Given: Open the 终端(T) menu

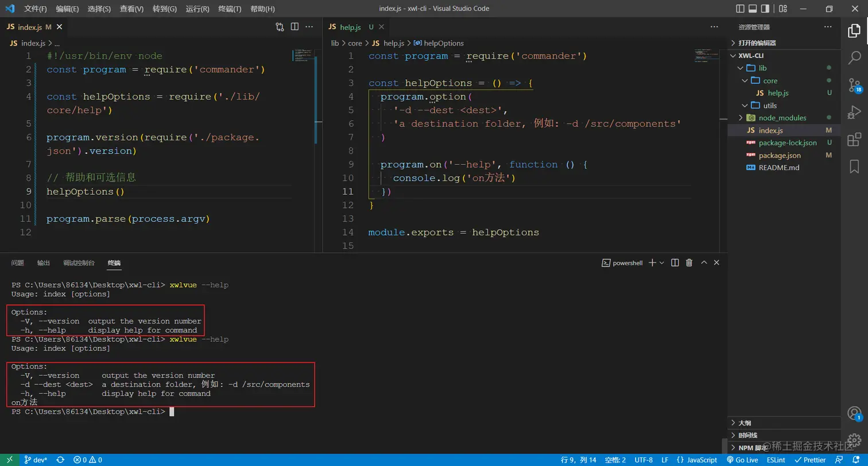Looking at the screenshot, I should click(x=230, y=9).
